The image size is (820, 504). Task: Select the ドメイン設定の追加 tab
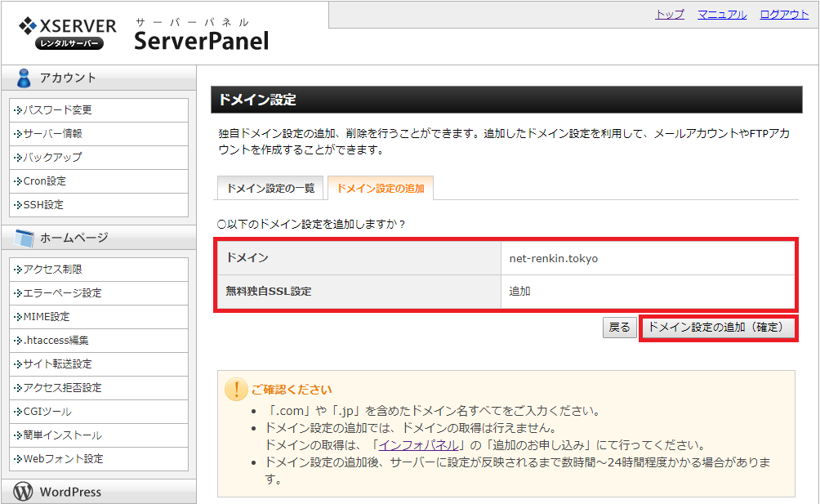[380, 188]
